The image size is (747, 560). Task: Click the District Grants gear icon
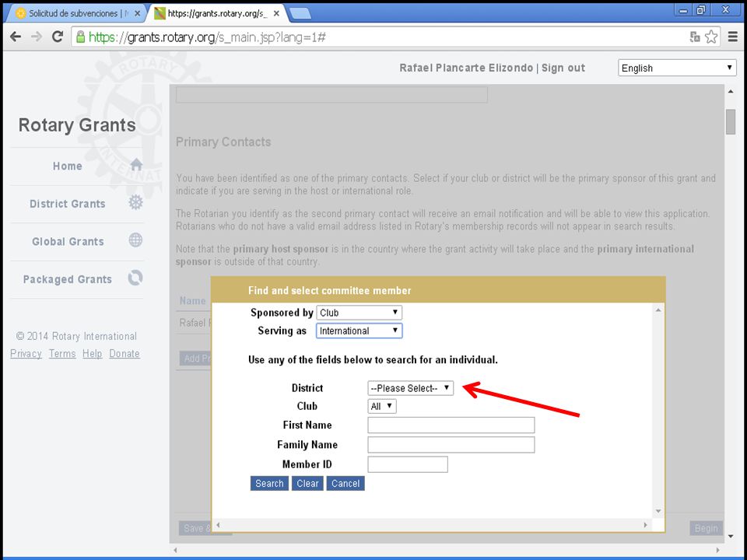tap(135, 202)
